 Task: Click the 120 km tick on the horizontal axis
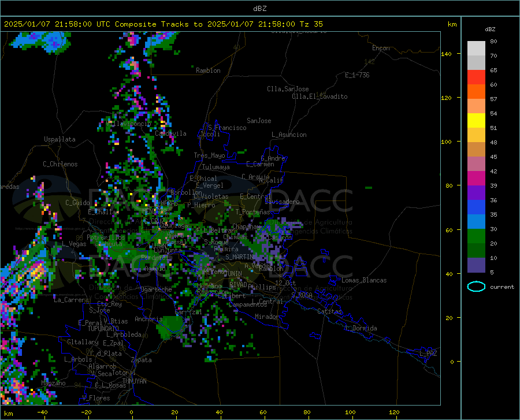[394, 412]
